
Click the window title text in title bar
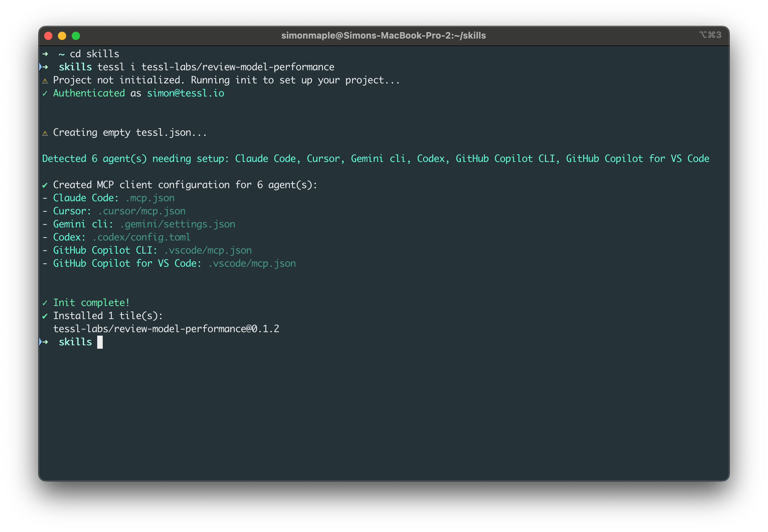[x=383, y=35]
